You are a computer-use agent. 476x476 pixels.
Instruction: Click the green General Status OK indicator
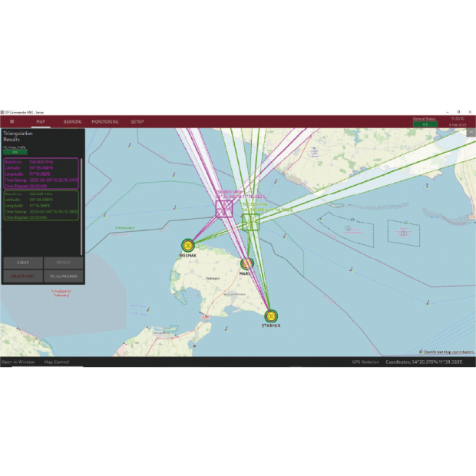click(425, 124)
